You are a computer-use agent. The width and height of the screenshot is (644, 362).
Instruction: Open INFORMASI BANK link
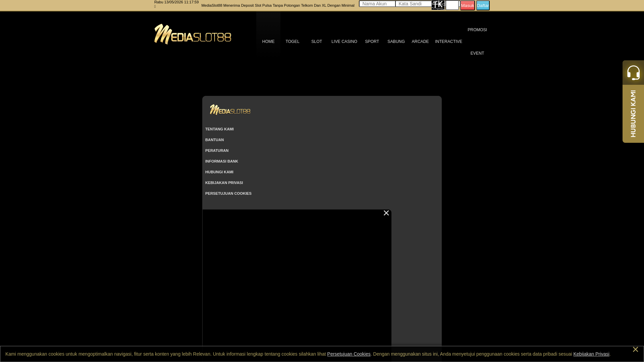point(222,161)
